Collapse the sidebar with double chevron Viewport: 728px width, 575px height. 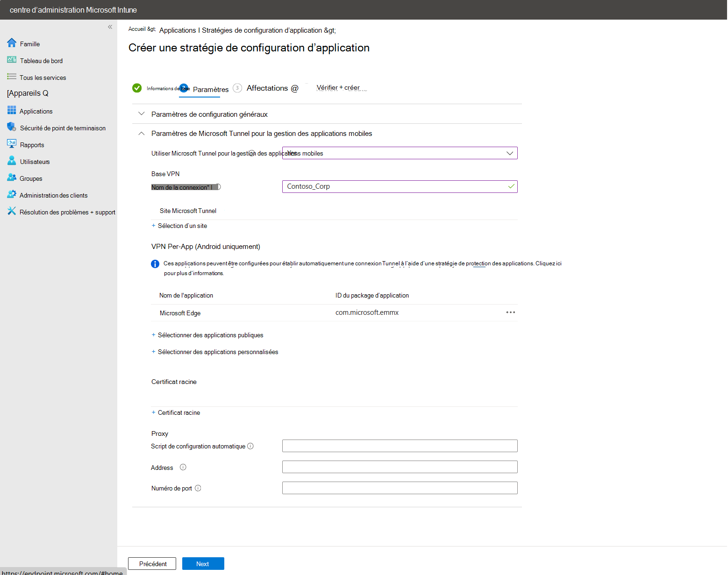110,27
